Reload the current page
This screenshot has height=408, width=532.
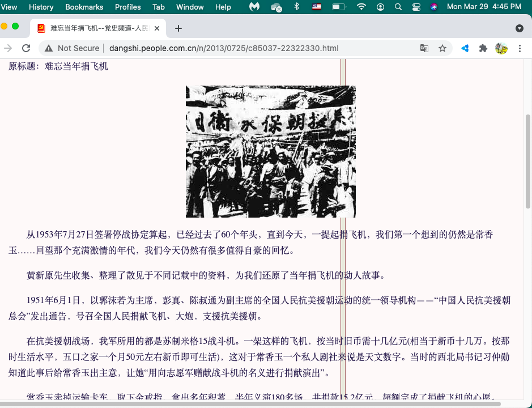click(26, 48)
